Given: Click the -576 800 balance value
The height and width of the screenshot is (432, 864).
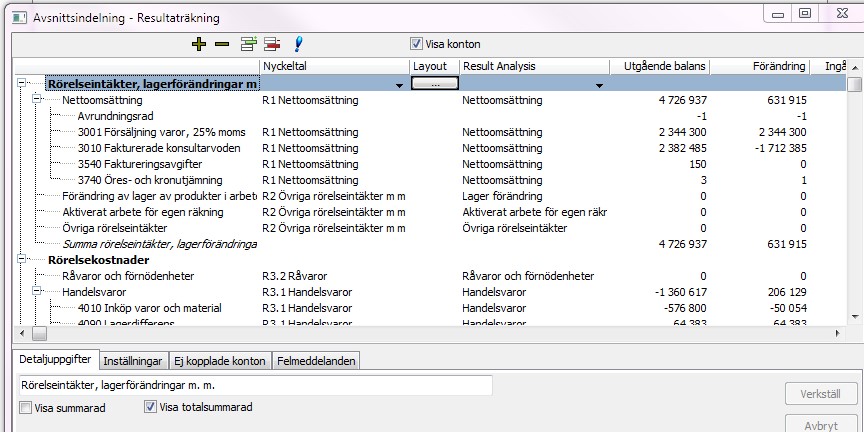Looking at the screenshot, I should pos(685,308).
